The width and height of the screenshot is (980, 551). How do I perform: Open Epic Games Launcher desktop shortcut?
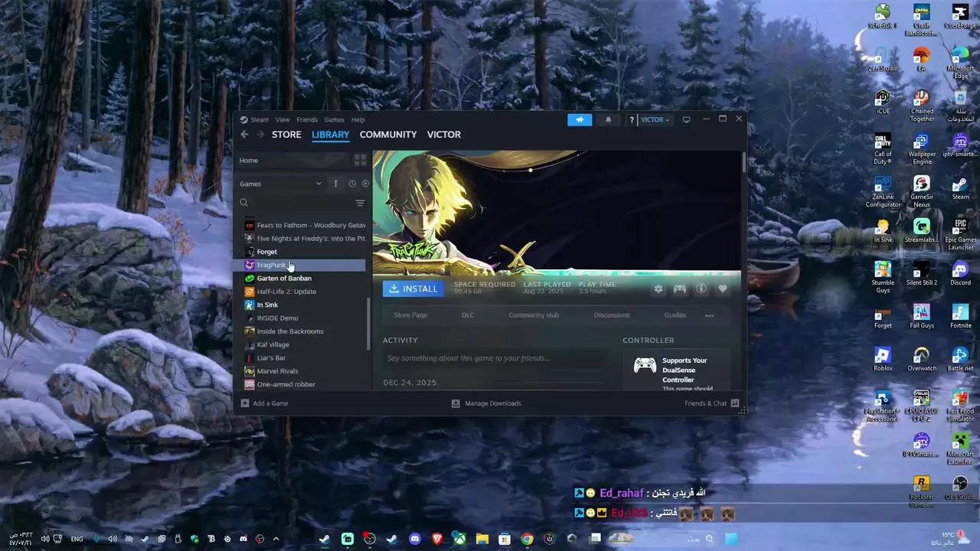click(960, 235)
